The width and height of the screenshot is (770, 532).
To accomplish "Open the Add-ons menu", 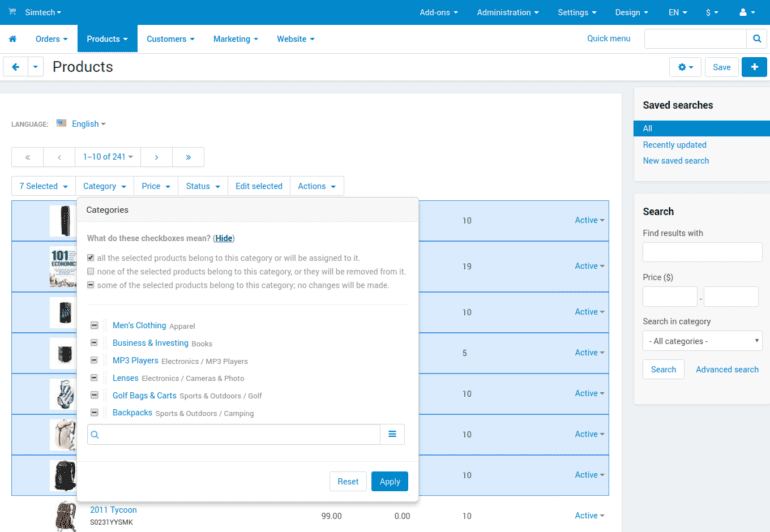I will 440,12.
